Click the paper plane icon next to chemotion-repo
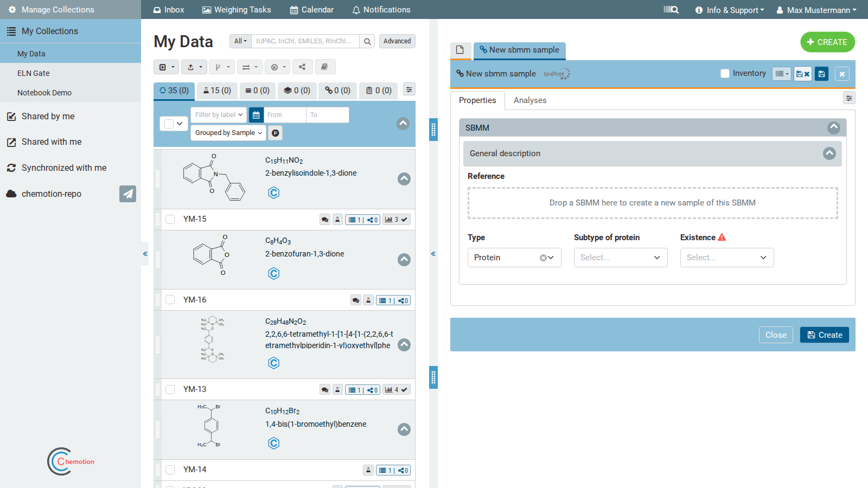 coord(127,194)
